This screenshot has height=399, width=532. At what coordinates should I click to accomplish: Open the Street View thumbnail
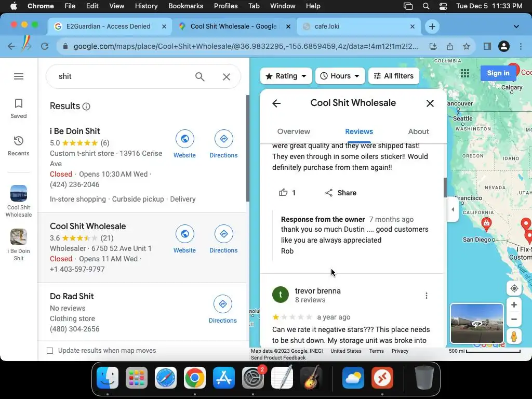[x=477, y=324]
